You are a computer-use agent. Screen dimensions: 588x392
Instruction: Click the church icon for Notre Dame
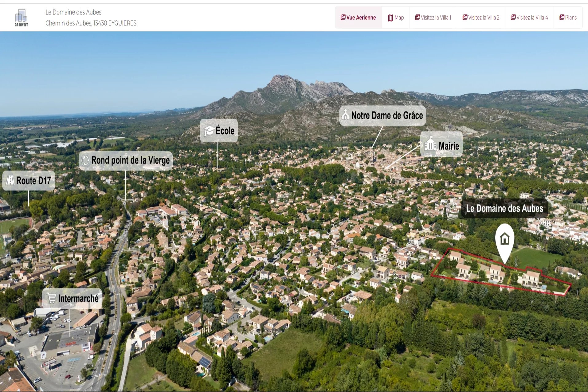[x=345, y=115]
